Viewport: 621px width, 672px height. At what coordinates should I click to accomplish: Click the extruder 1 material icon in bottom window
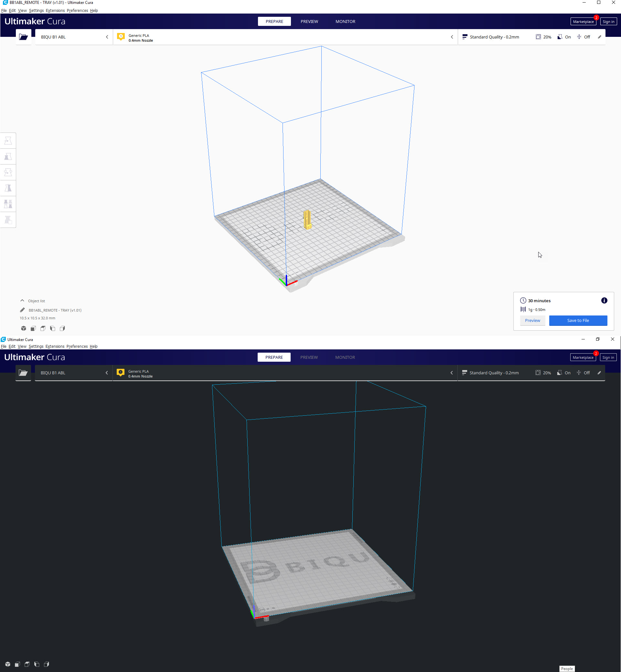(121, 372)
